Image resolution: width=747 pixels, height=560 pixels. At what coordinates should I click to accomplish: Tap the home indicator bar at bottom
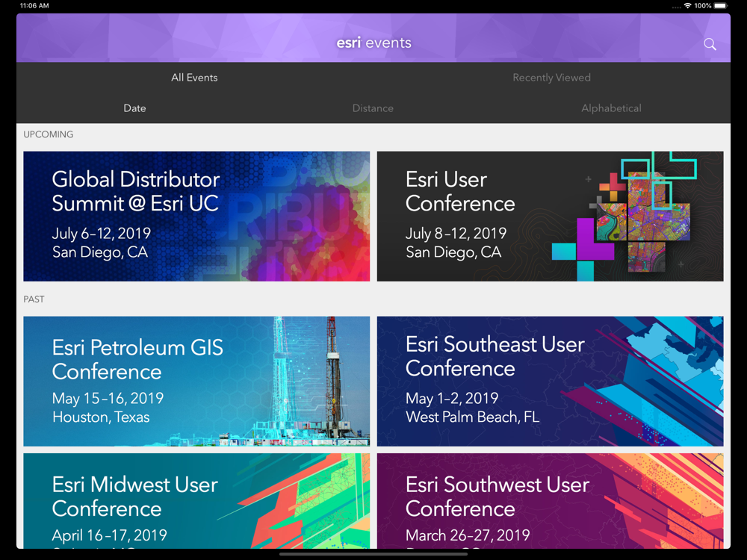click(373, 554)
